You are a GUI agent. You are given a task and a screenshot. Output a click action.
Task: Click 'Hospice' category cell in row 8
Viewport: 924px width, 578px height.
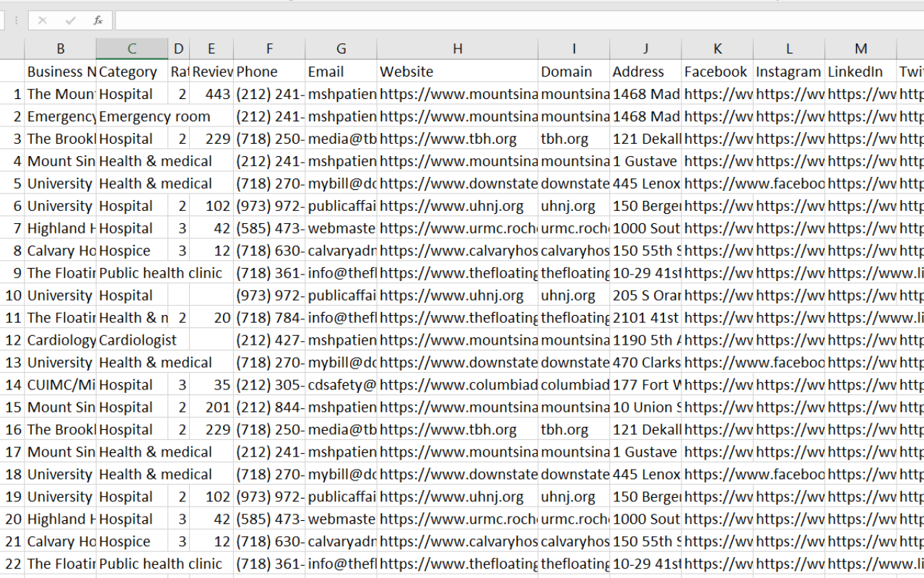[x=132, y=251]
